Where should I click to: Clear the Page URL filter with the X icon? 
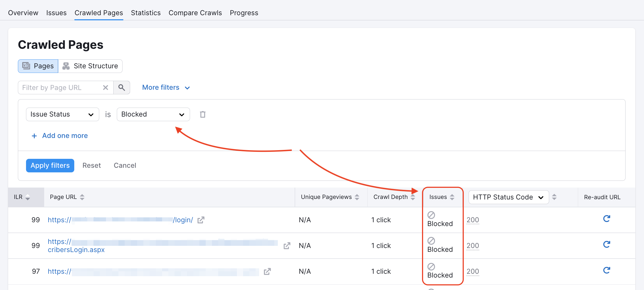pyautogui.click(x=105, y=88)
